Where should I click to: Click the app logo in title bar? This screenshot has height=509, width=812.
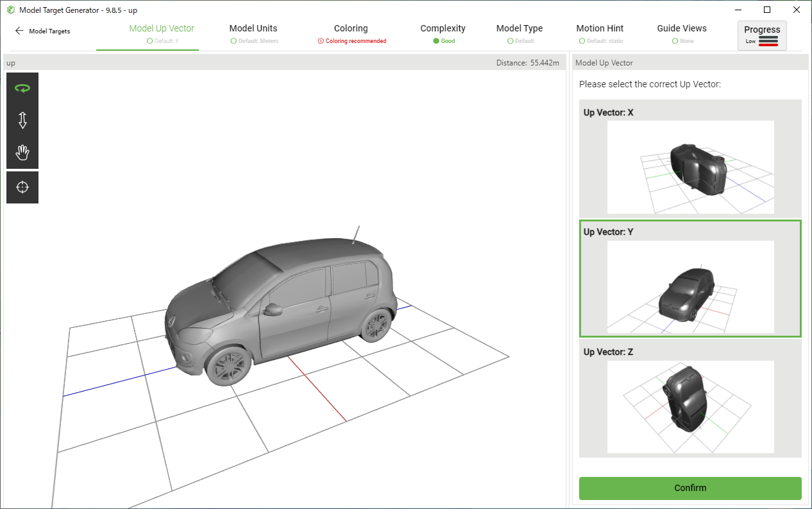(x=11, y=10)
